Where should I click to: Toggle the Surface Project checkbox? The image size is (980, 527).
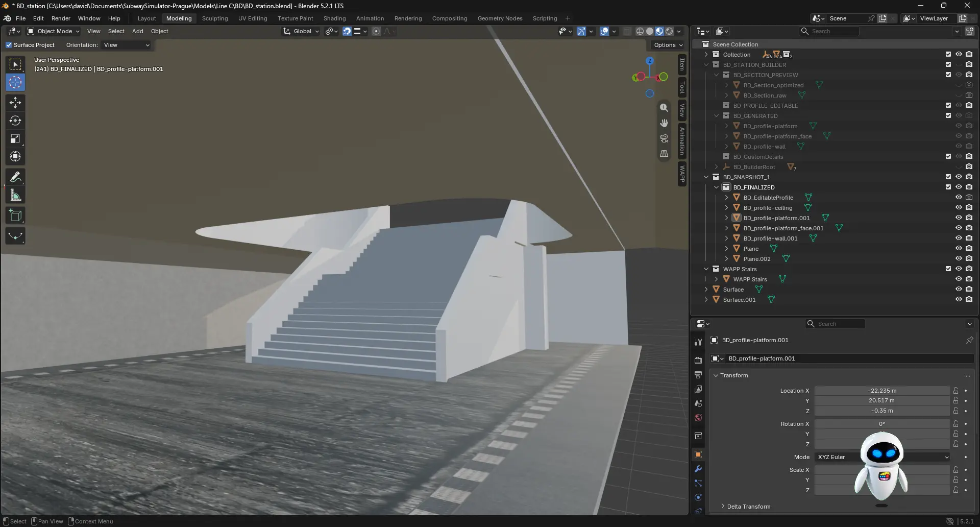(9, 45)
